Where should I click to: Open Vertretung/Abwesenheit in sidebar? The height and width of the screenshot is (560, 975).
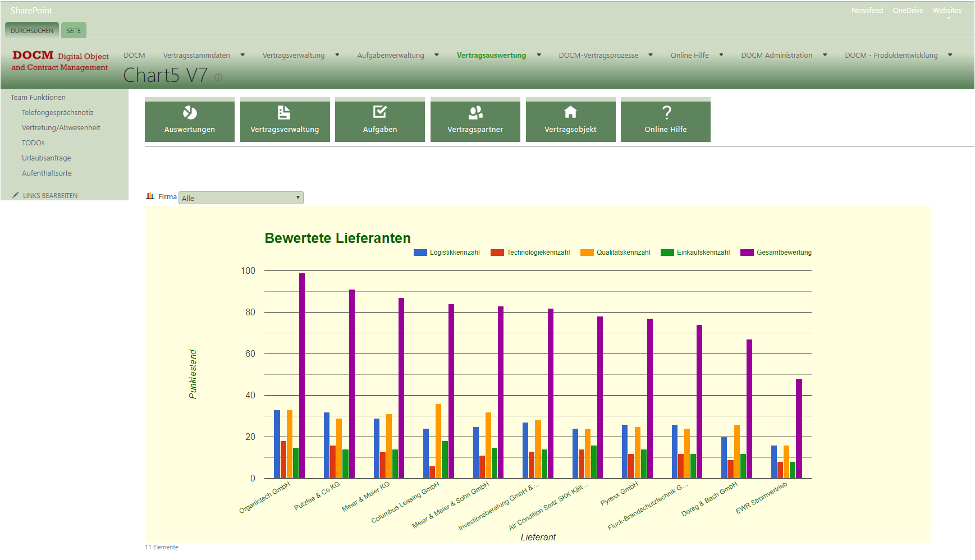coord(61,127)
